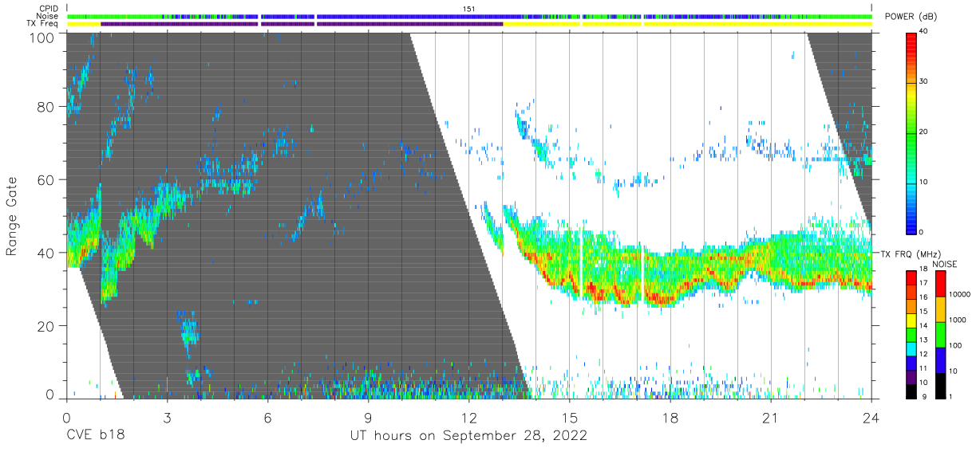The width and height of the screenshot is (980, 452).
Task: Click the 'UT hours on September 28, 2022' title
Action: (468, 435)
